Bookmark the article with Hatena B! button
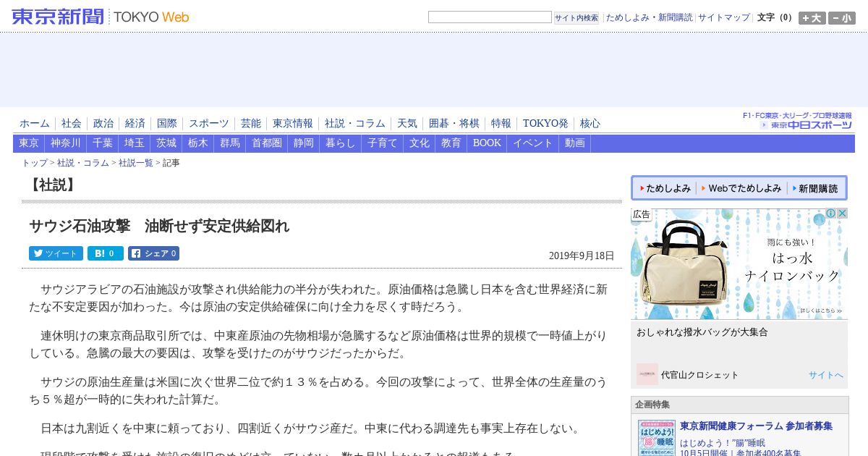Viewport: 868px width, 456px height. (x=106, y=253)
